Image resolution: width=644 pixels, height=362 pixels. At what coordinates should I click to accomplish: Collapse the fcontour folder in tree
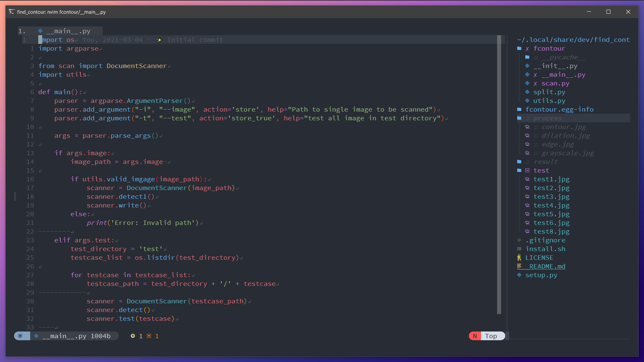tap(549, 48)
